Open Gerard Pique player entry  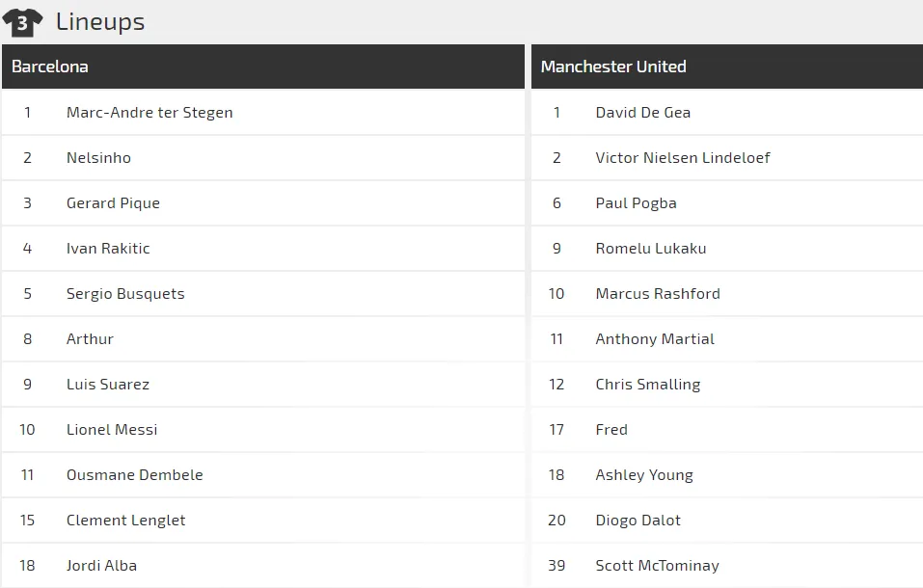coord(113,203)
